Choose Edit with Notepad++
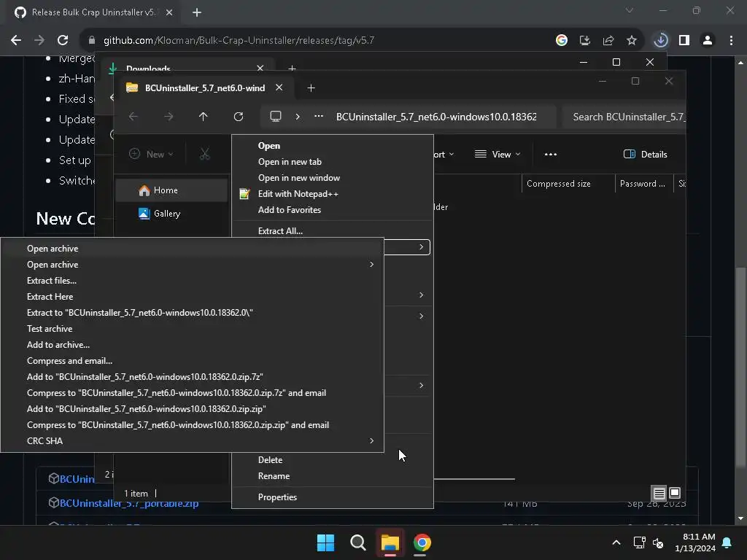 (x=333, y=194)
